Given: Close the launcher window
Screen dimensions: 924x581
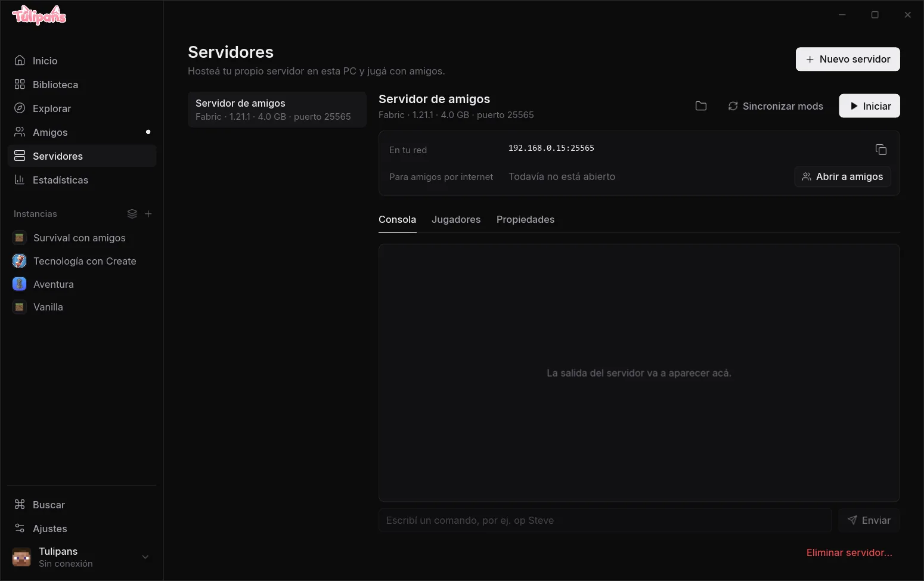Looking at the screenshot, I should (908, 15).
